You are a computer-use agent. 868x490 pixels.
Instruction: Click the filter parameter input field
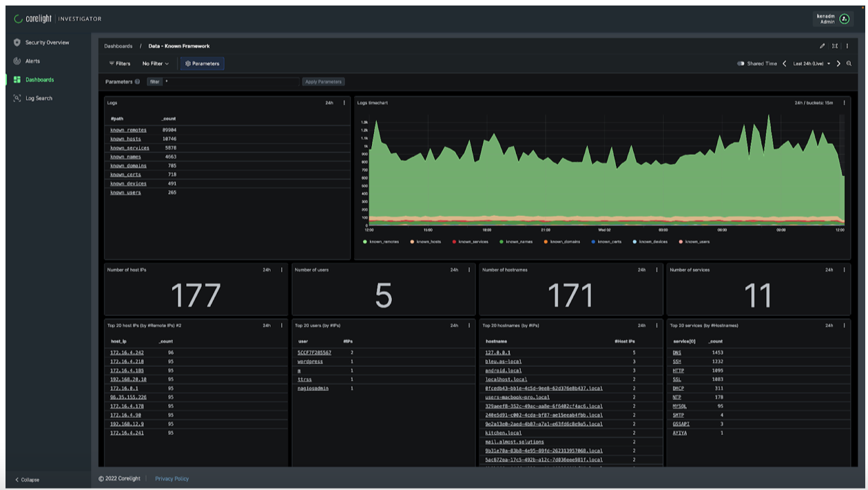(231, 82)
